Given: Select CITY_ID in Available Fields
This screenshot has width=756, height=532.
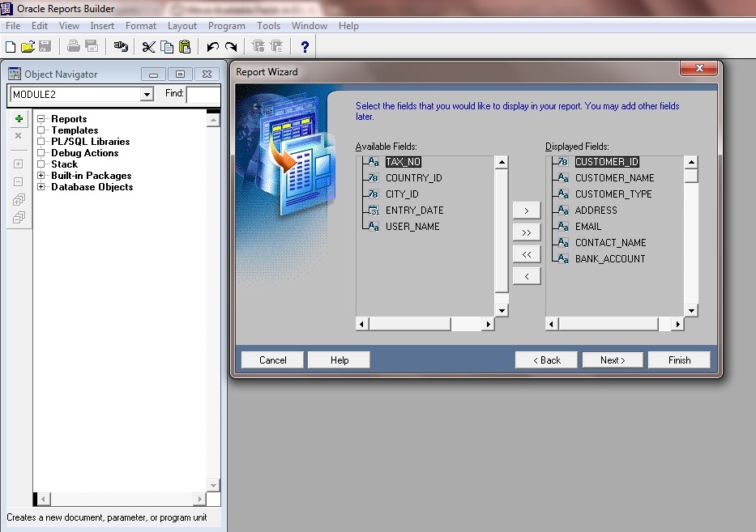Looking at the screenshot, I should click(402, 194).
